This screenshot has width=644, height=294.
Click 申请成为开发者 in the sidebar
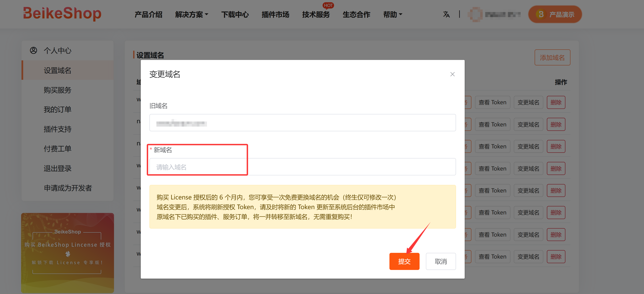(68, 188)
